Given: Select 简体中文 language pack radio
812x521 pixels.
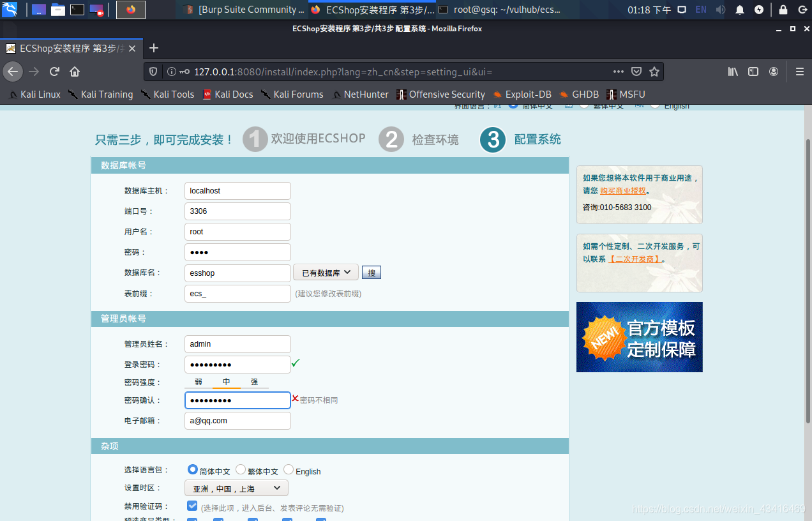Looking at the screenshot, I should 193,469.
